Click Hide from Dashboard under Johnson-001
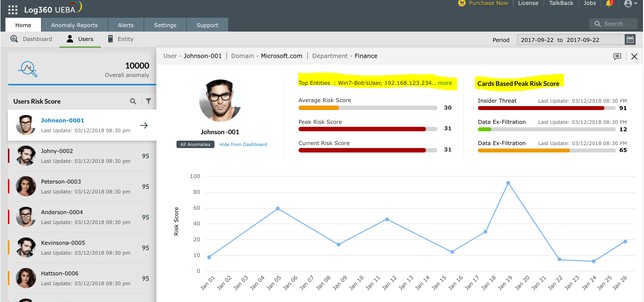 coord(243,144)
